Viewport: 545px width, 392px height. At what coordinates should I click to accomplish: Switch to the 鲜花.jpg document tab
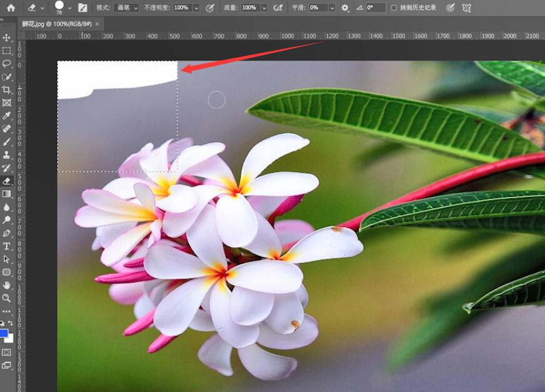click(x=57, y=24)
